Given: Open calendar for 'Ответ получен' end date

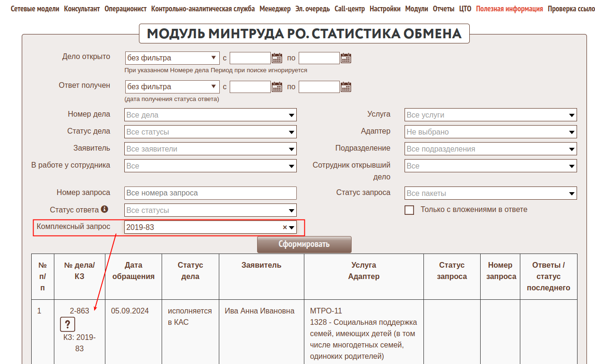Looking at the screenshot, I should pyautogui.click(x=346, y=87).
